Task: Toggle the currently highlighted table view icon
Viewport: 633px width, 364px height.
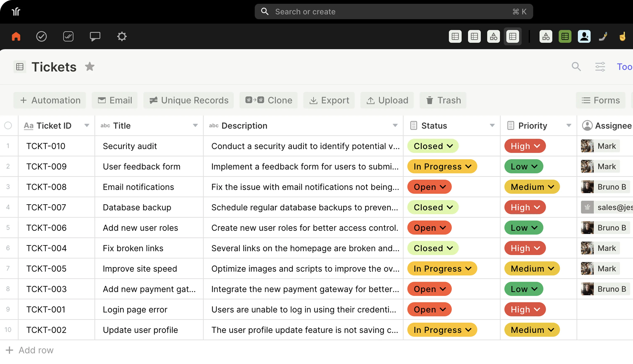Action: click(512, 36)
